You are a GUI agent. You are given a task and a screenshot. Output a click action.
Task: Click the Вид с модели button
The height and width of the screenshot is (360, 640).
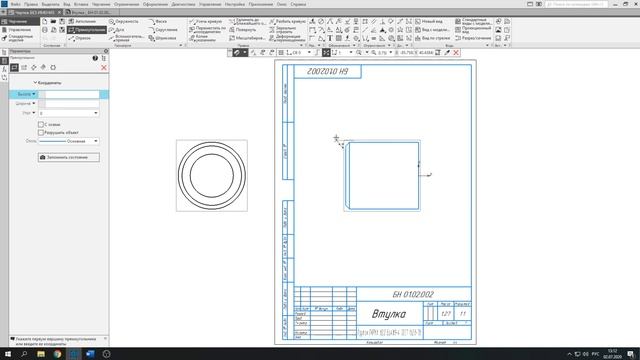[x=432, y=30]
